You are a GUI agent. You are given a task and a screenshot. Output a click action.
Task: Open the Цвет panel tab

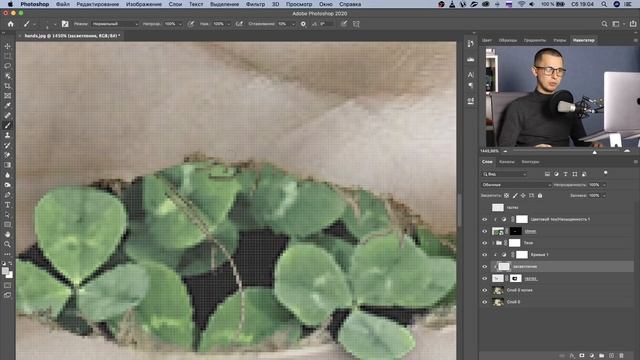pyautogui.click(x=487, y=40)
